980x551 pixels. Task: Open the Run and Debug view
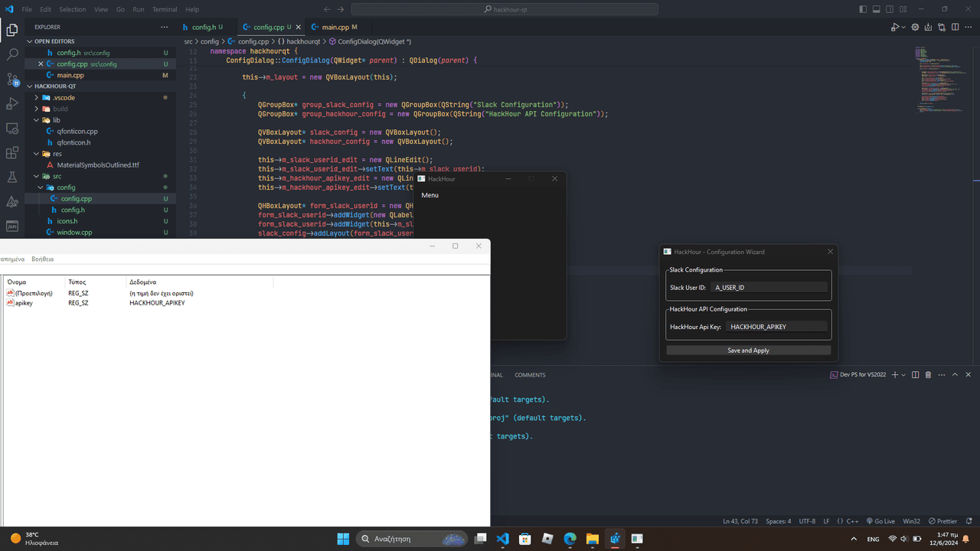12,104
